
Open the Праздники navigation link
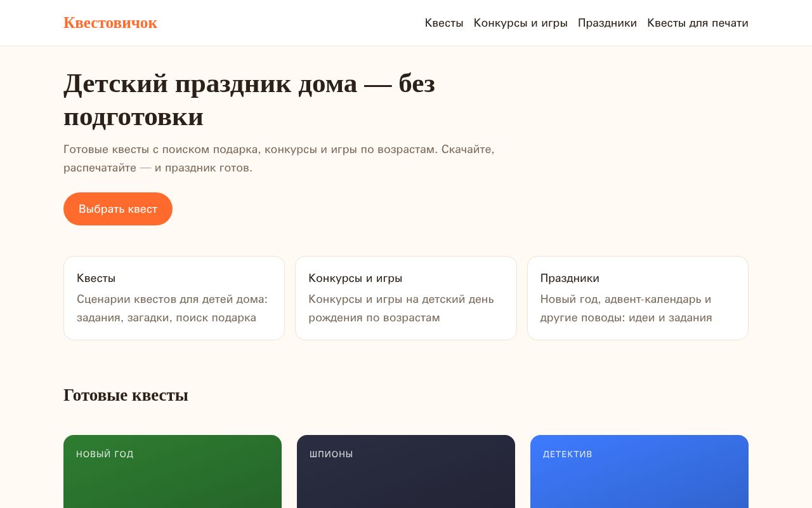click(607, 23)
